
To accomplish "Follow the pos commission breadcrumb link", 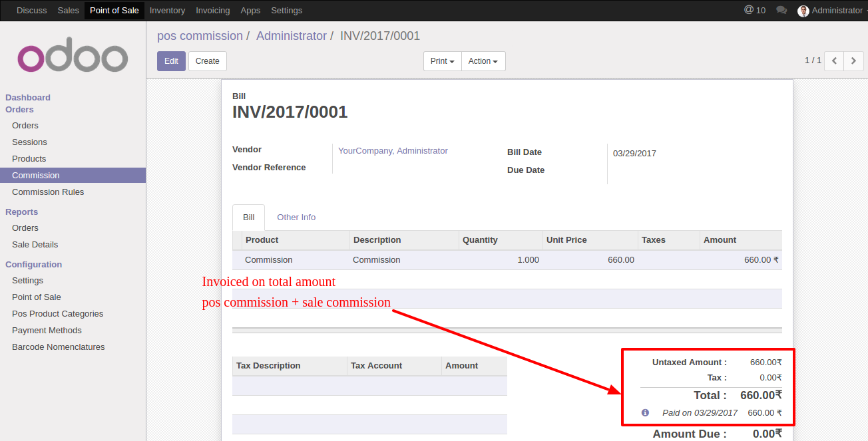I will tap(200, 36).
